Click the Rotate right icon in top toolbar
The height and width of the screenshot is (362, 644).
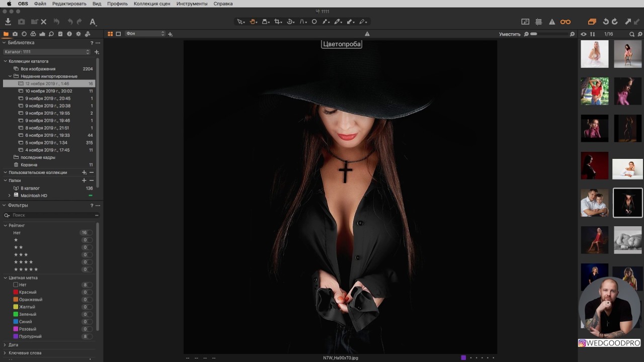tap(614, 22)
